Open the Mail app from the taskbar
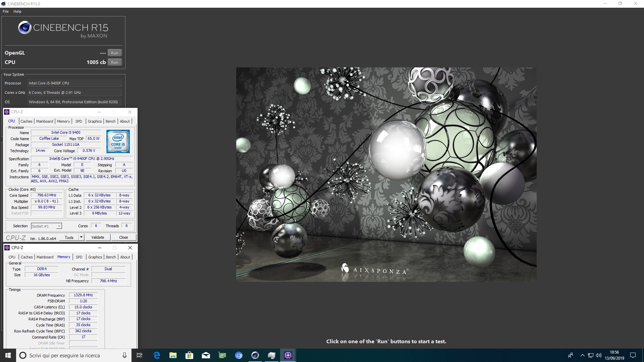Screen dimensions: 644x362 (x=206, y=355)
